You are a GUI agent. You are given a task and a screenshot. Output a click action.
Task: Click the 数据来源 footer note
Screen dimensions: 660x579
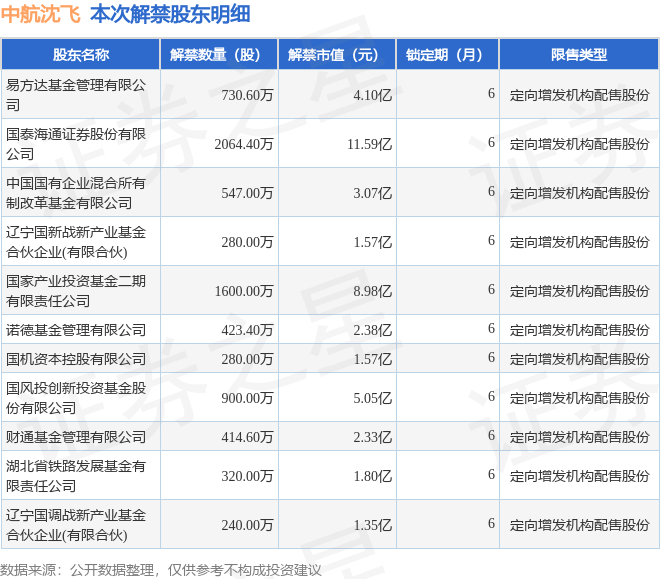pyautogui.click(x=160, y=570)
